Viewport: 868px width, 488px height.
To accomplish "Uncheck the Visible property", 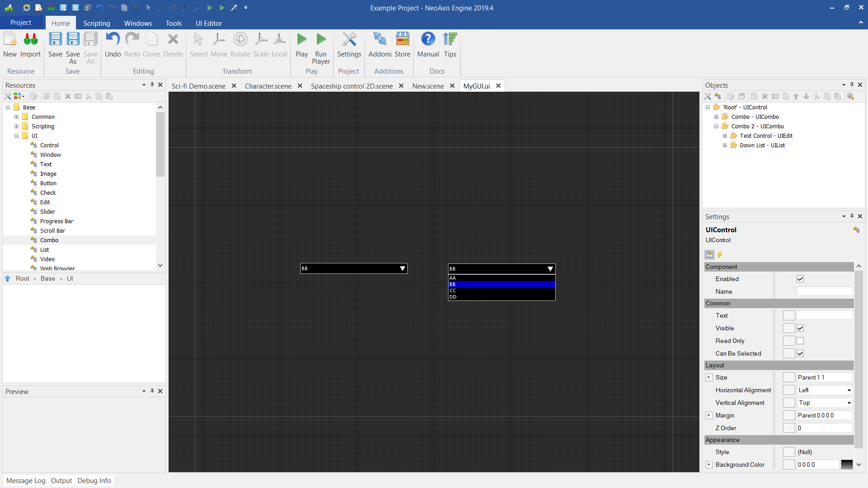I will 801,328.
